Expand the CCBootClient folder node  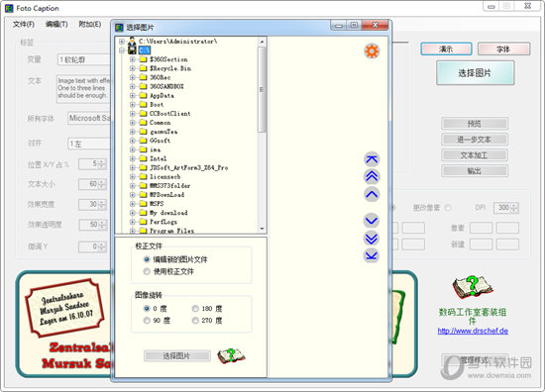tap(133, 114)
